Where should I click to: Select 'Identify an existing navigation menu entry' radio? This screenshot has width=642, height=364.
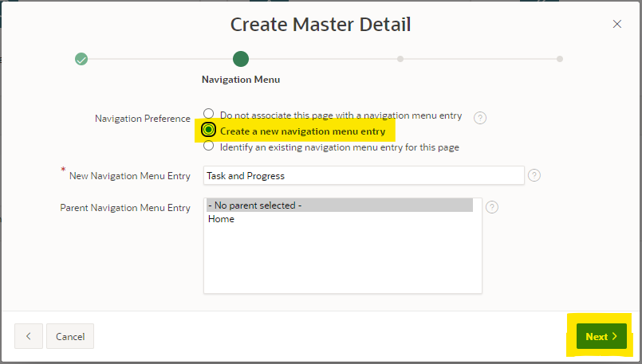point(209,147)
